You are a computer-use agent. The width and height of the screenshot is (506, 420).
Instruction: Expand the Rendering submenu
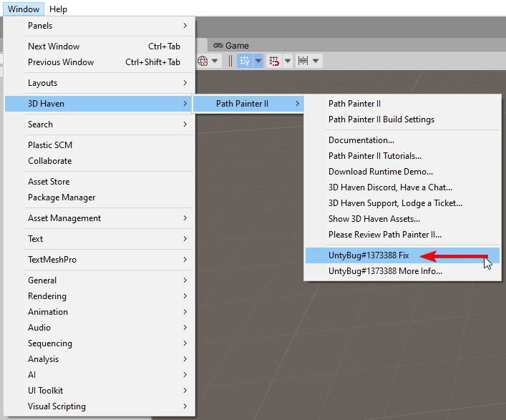(99, 296)
